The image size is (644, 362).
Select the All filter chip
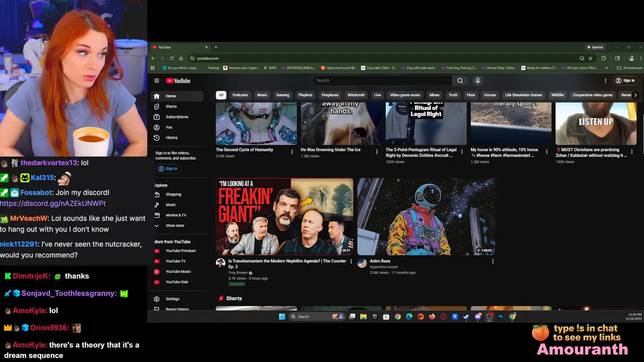click(x=220, y=95)
